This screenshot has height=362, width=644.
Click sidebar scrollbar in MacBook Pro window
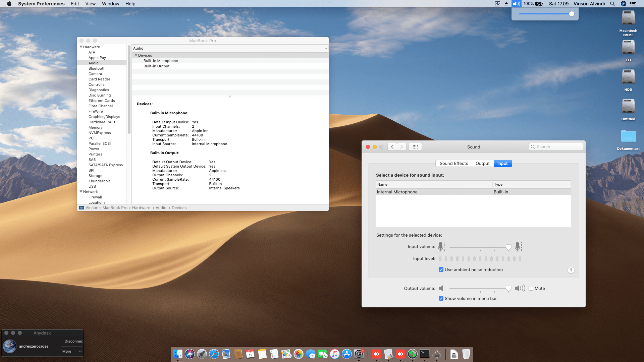[x=129, y=90]
